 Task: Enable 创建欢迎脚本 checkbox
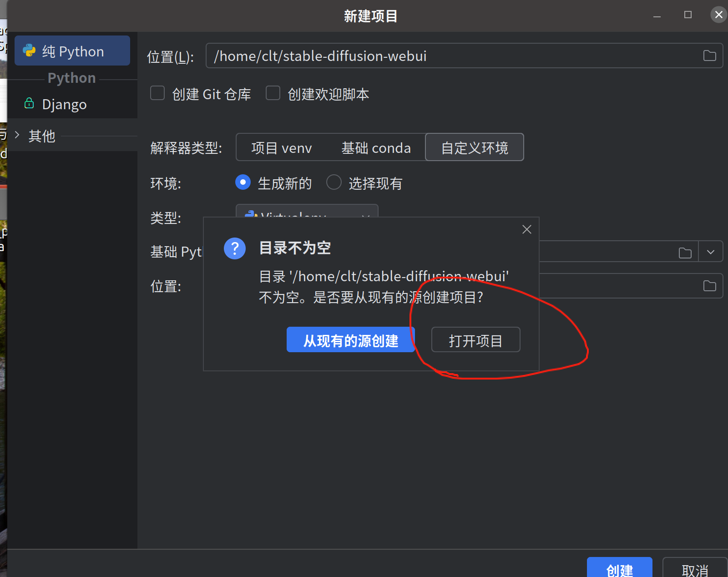[273, 93]
